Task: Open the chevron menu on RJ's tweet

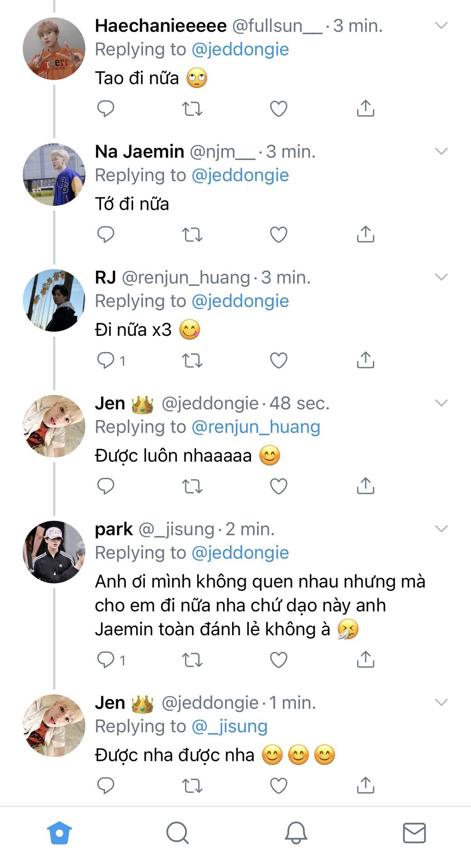Action: click(441, 277)
